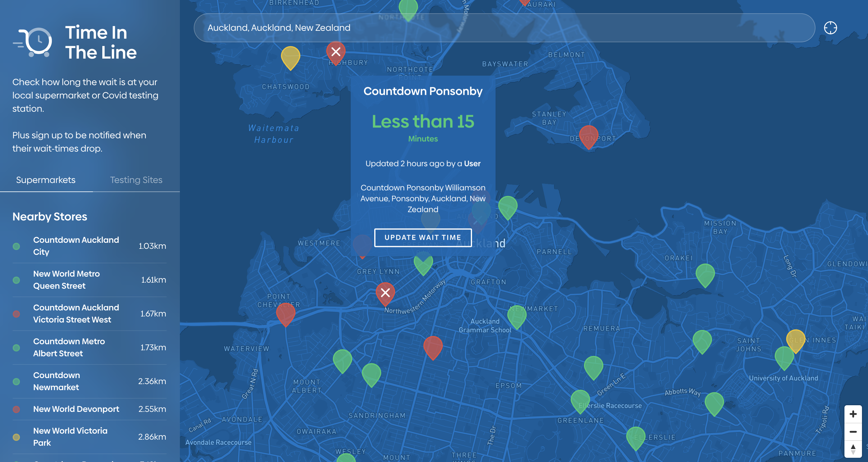Open New World Victoria Park entry
The width and height of the screenshot is (868, 462).
[x=89, y=437]
